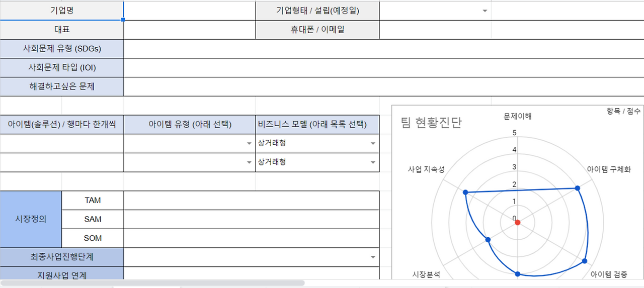Click second empty 아이템(솔루션) row cell
The width and height of the screenshot is (644, 288).
pyautogui.click(x=62, y=162)
